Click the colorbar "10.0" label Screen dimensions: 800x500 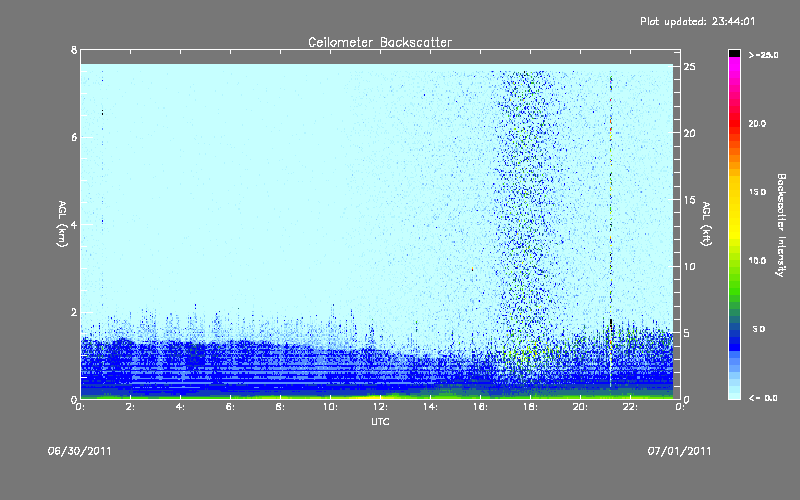tap(757, 261)
